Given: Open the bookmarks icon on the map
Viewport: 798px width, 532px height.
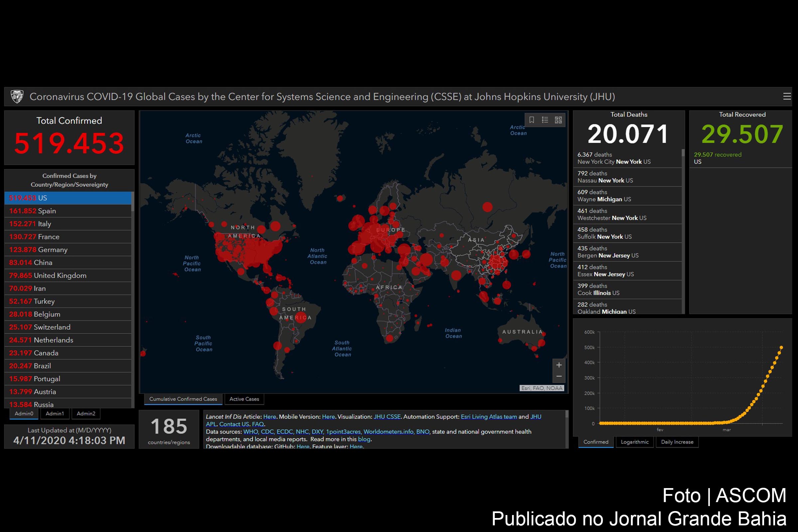Looking at the screenshot, I should click(x=532, y=120).
